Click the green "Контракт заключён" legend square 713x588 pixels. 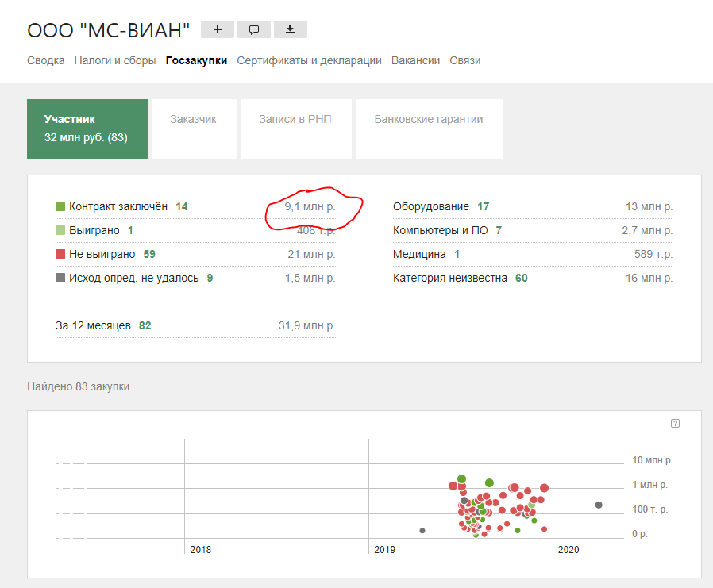click(x=60, y=206)
